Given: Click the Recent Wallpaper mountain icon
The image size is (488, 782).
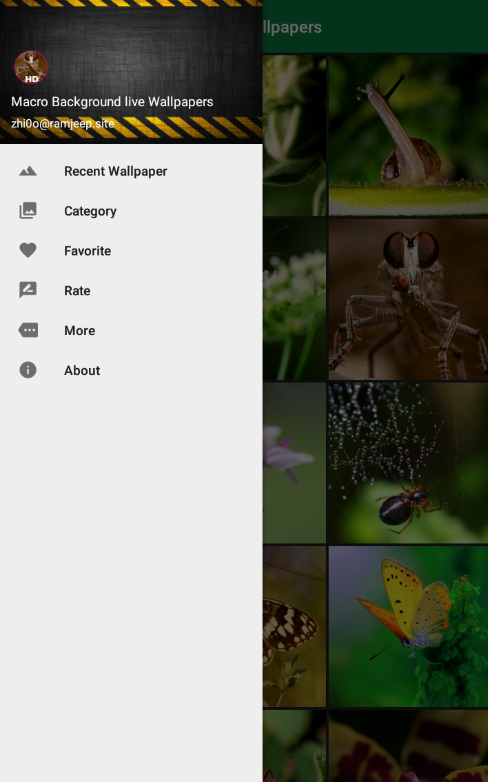Looking at the screenshot, I should coord(28,171).
